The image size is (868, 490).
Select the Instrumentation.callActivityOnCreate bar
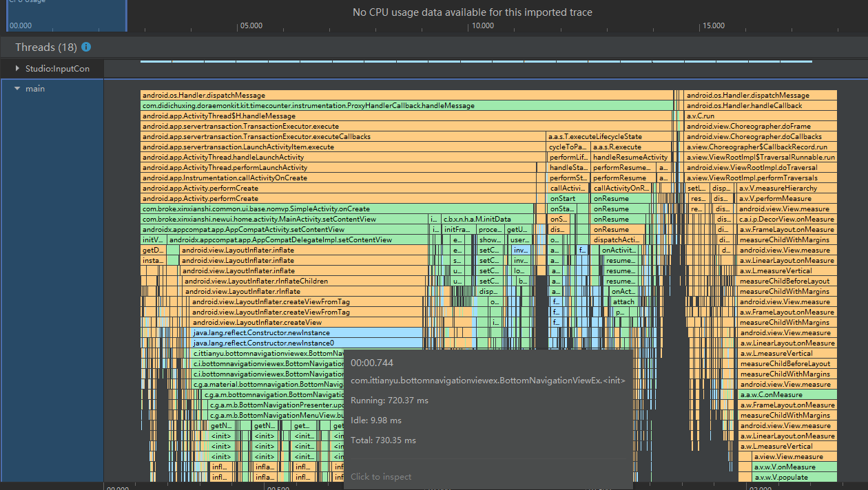339,178
